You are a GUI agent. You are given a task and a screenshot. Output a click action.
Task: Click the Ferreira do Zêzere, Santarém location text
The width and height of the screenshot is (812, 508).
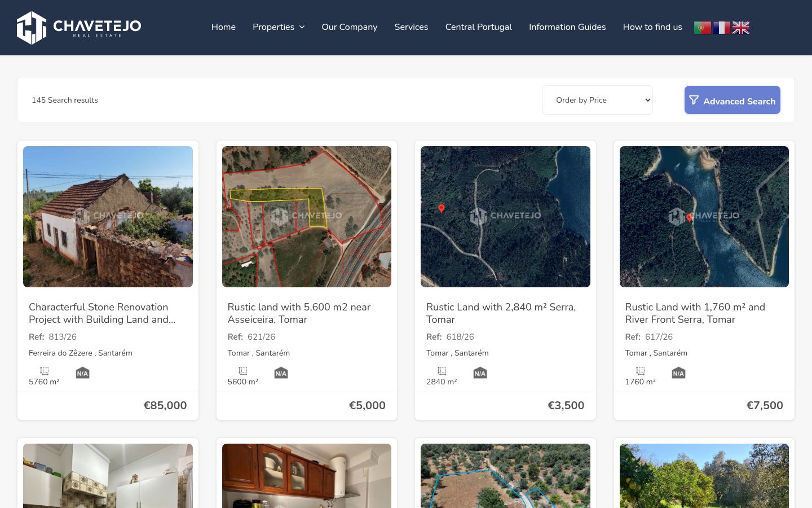[81, 353]
